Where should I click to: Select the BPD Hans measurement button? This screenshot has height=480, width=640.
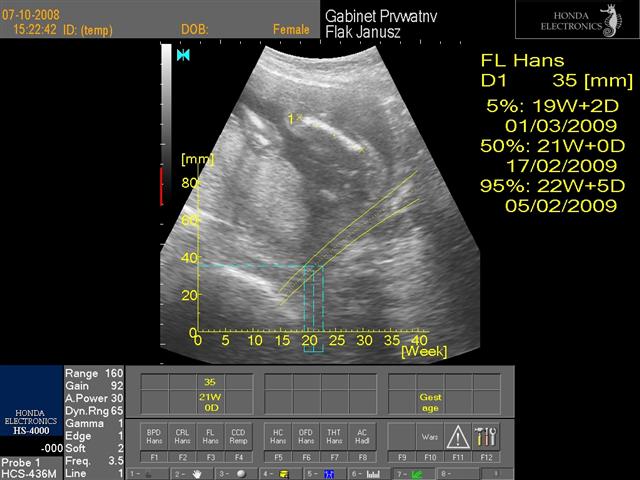click(154, 437)
